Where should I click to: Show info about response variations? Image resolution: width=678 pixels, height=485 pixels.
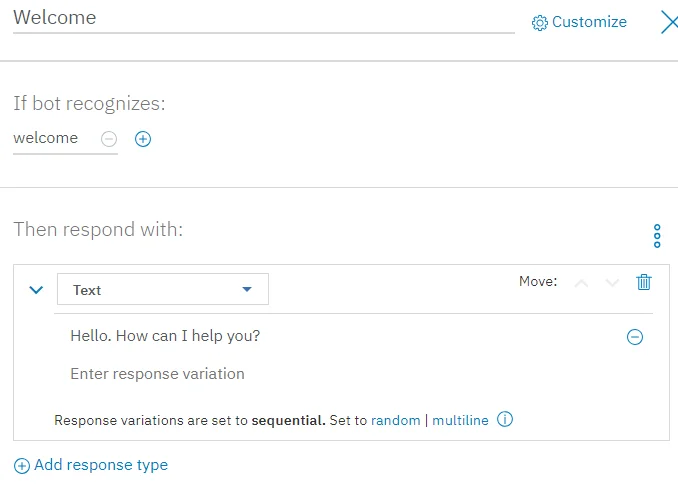click(505, 420)
